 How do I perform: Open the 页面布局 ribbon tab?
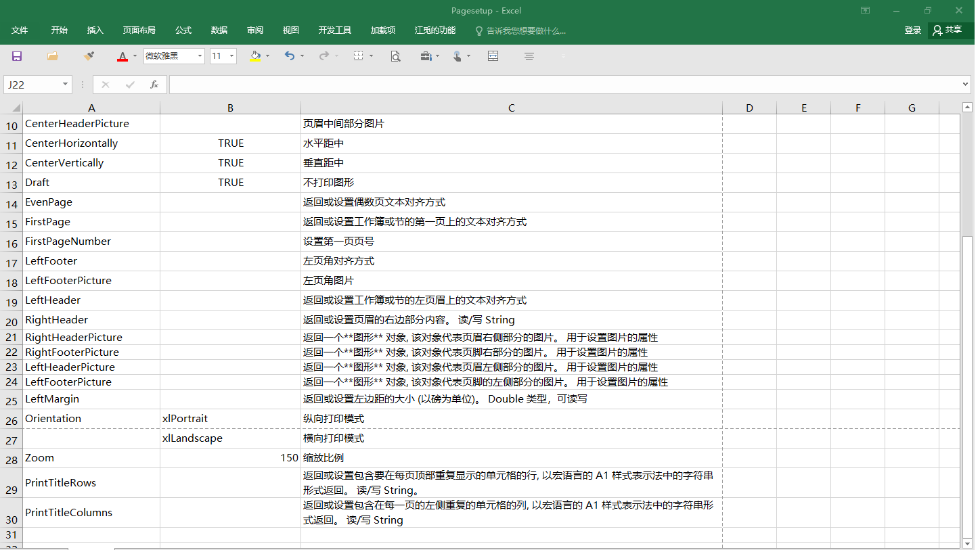pos(139,30)
